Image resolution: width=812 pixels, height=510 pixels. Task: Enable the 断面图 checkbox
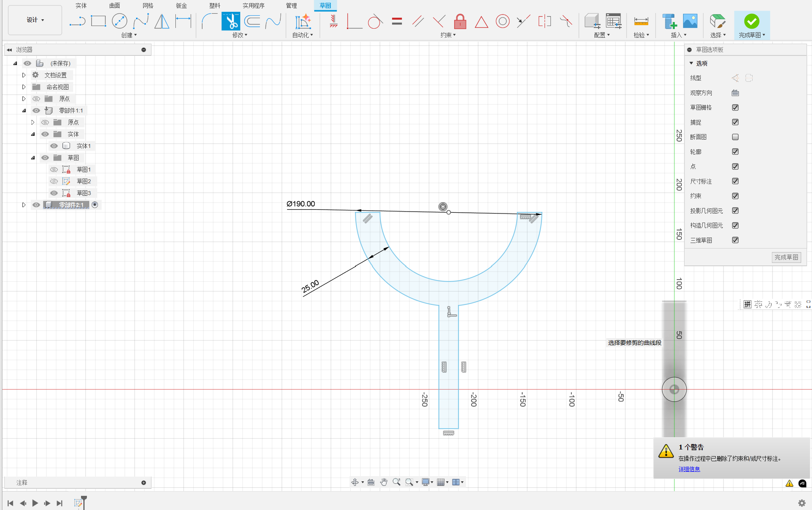pyautogui.click(x=735, y=137)
